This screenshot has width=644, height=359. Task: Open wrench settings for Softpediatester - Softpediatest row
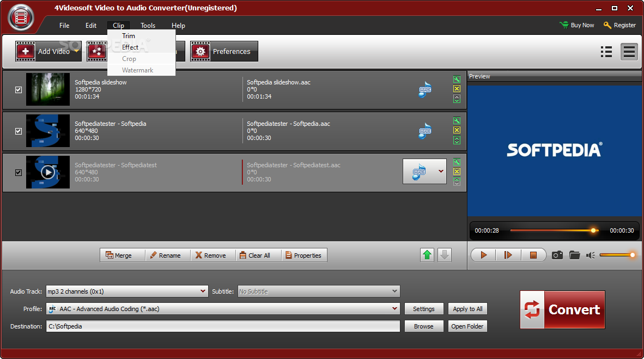457,162
